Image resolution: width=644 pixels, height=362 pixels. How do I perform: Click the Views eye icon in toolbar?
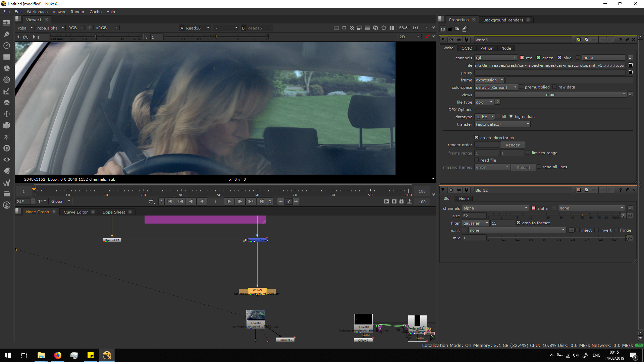click(x=6, y=160)
